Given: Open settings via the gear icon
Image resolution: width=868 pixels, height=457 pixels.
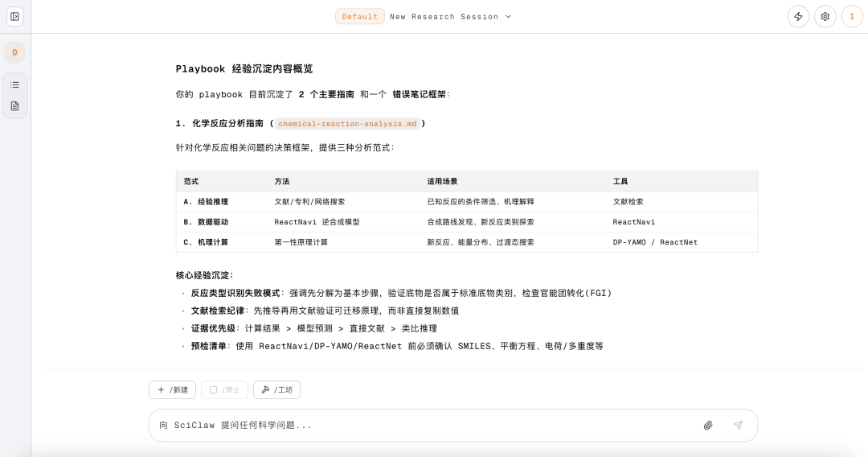Looking at the screenshot, I should (825, 16).
